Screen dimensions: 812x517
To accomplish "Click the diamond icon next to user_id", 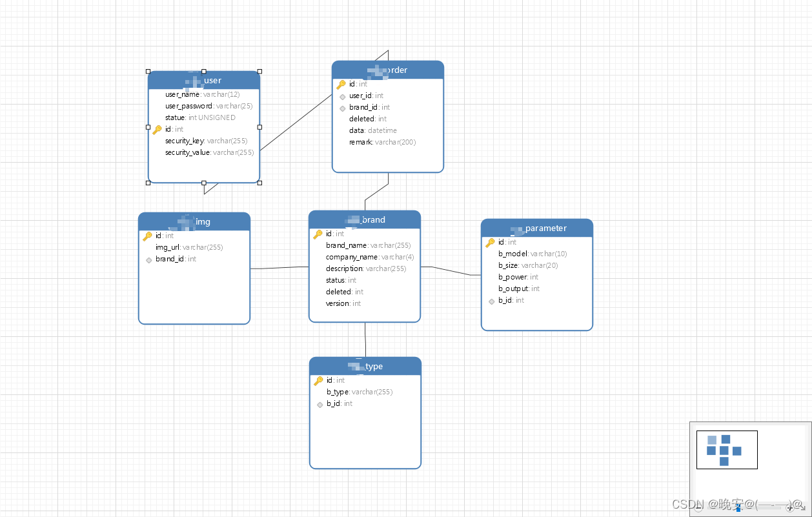I will pyautogui.click(x=342, y=96).
